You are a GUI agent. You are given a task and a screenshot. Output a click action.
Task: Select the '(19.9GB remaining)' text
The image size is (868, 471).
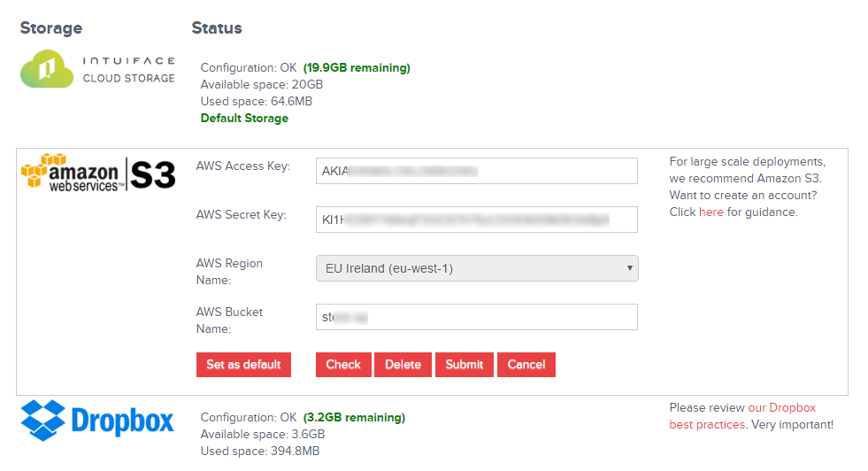357,67
